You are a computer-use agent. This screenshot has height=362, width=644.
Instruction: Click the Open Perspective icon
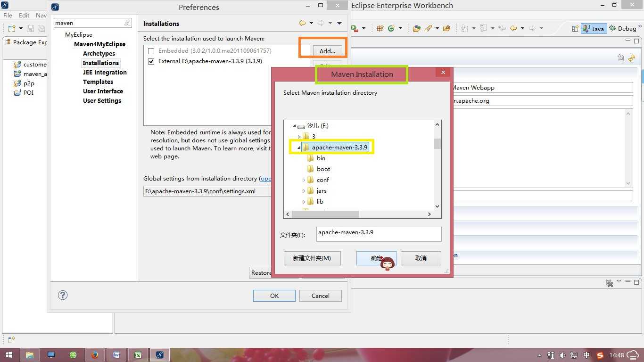575,28
